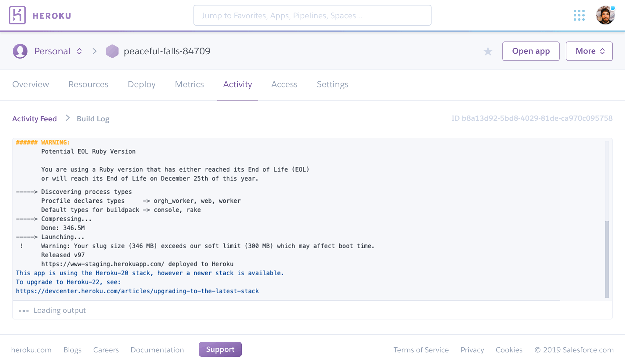Viewport: 625px width, 364px height.
Task: Click the www-staging.herokuapp.com deployed line
Action: coord(137,264)
